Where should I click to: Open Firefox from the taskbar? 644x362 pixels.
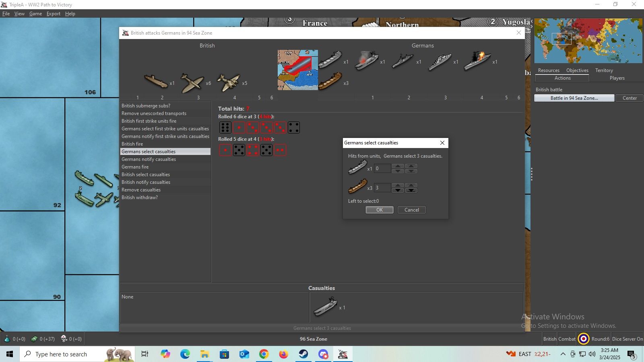[x=283, y=354]
